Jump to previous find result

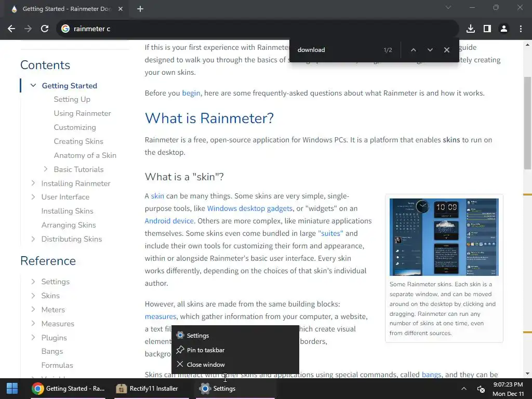pyautogui.click(x=413, y=50)
